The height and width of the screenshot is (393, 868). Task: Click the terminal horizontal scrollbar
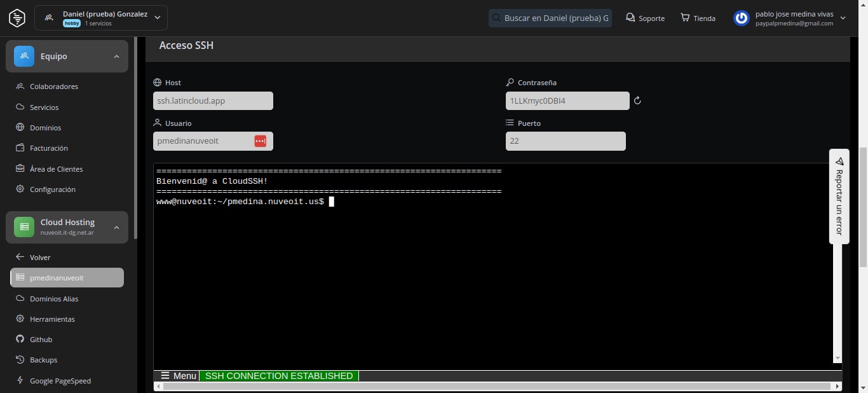point(497,386)
